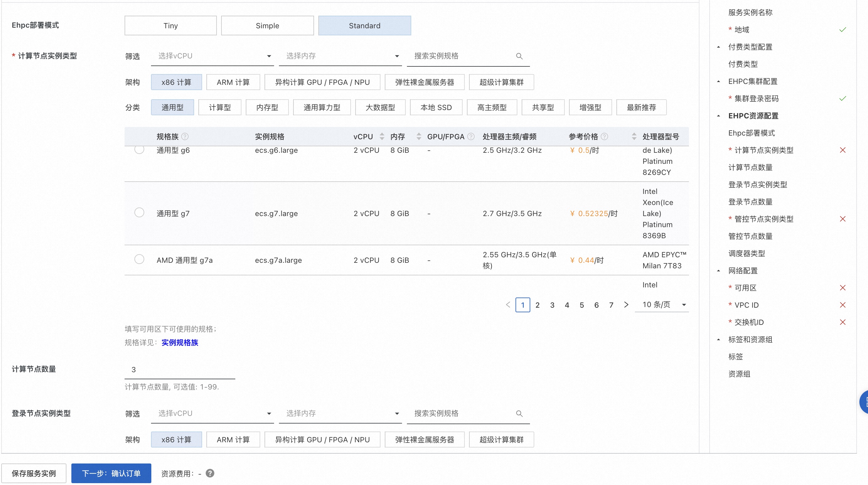This screenshot has width=868, height=485.
Task: Open 选择vCPU dropdown for login node
Action: (212, 414)
